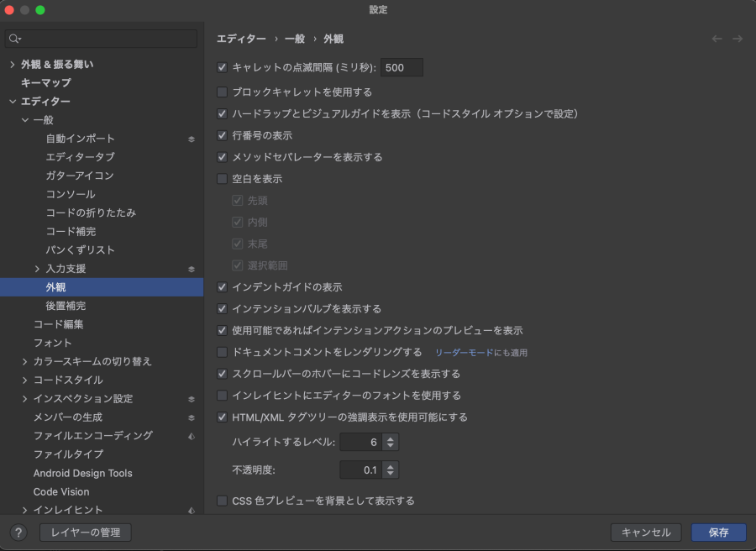The width and height of the screenshot is (756, 551).
Task: Click the 保存 button
Action: (718, 533)
